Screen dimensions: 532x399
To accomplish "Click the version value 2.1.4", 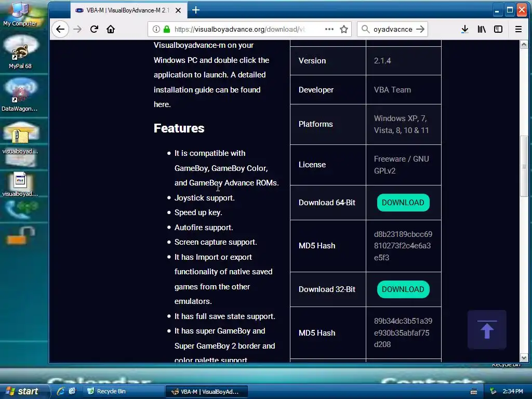I will pyautogui.click(x=382, y=61).
